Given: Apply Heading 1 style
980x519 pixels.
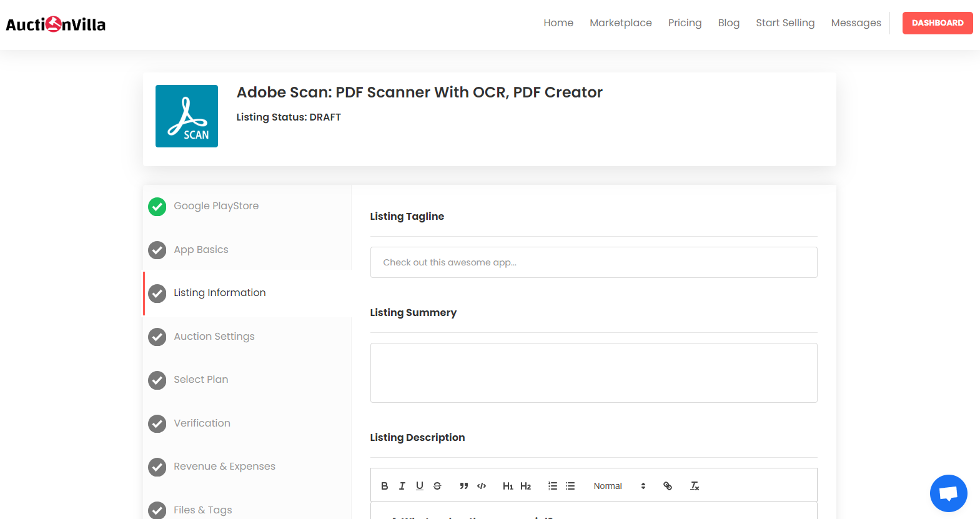Looking at the screenshot, I should click(x=508, y=486).
